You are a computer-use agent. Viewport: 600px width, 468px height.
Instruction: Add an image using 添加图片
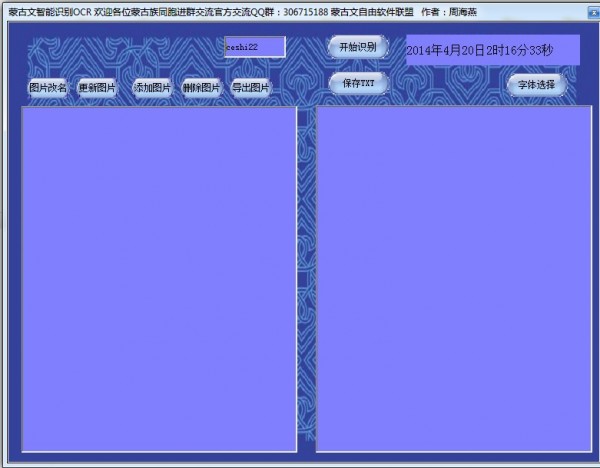(x=152, y=88)
